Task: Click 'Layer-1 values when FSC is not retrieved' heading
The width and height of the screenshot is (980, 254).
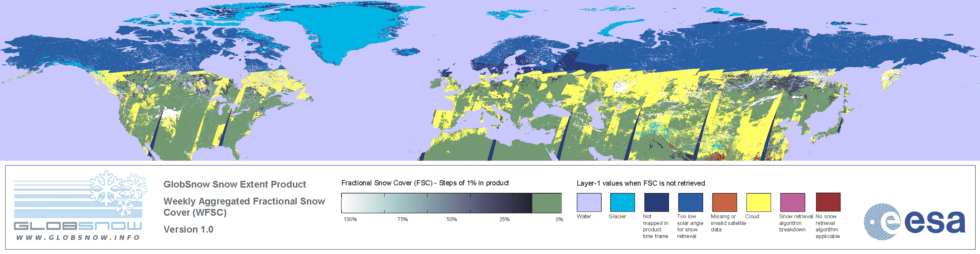Action: [641, 183]
